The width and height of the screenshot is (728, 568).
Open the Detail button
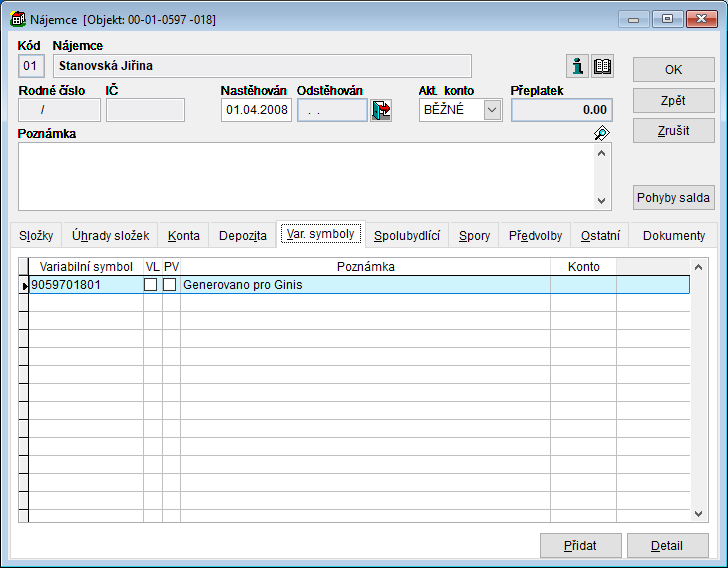667,546
